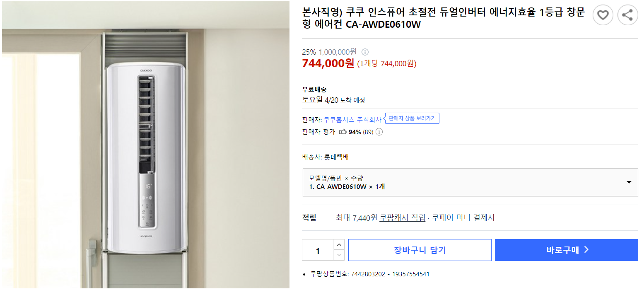Screen dimensions: 644x290
Task: Click the window air conditioner product photo
Action: (x=145, y=145)
